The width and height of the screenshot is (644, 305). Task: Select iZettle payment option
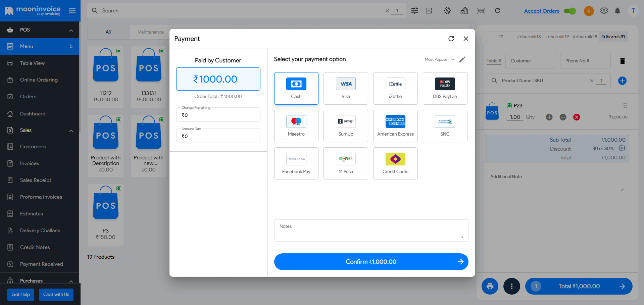[x=395, y=88]
